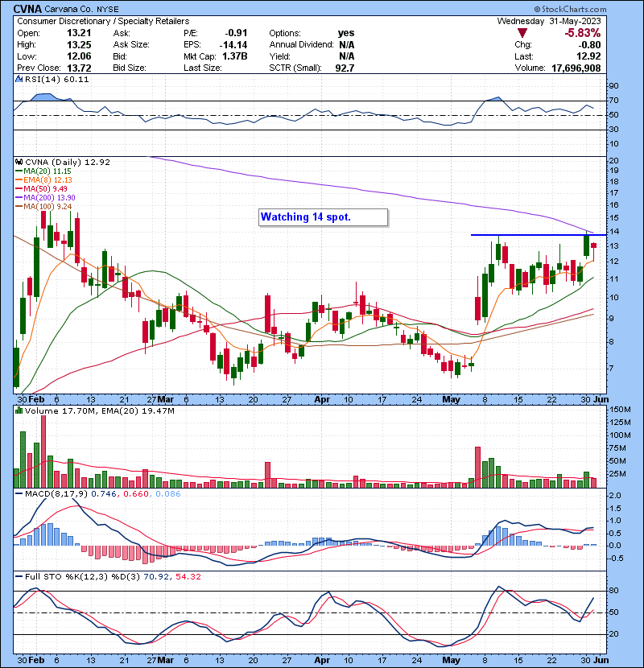Click the Bid Size label
This screenshot has width=644, height=668.
pyautogui.click(x=130, y=68)
